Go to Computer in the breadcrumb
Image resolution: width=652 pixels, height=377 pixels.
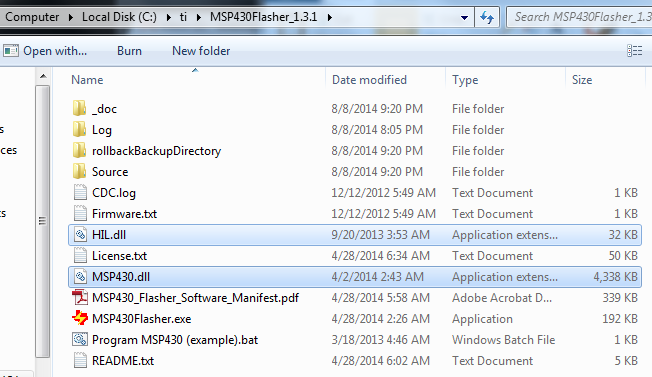coord(32,17)
